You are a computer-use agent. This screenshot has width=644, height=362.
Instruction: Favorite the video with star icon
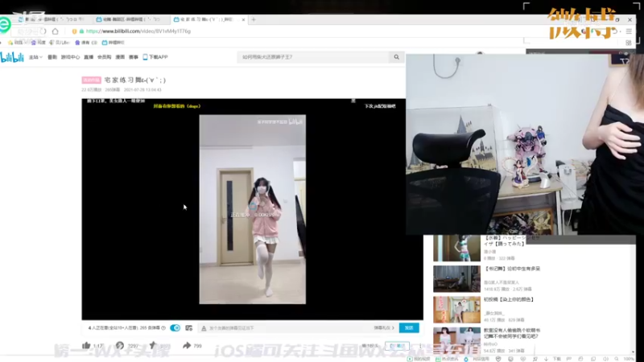point(153,345)
